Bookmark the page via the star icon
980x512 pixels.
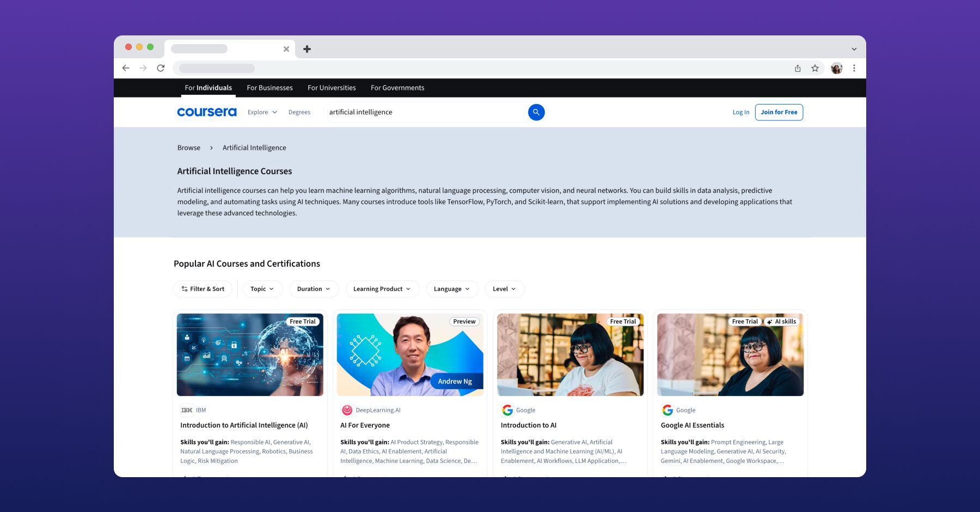[815, 68]
